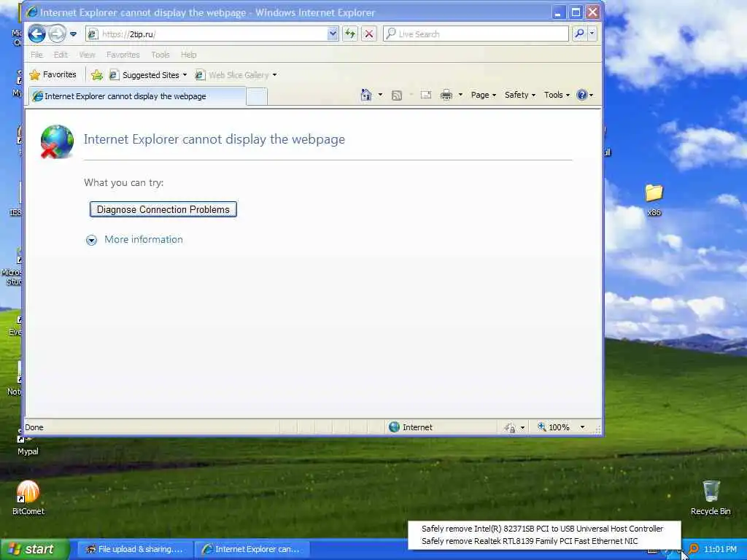Select the Recycle Bin desktop icon
Image resolution: width=747 pixels, height=560 pixels.
[711, 497]
